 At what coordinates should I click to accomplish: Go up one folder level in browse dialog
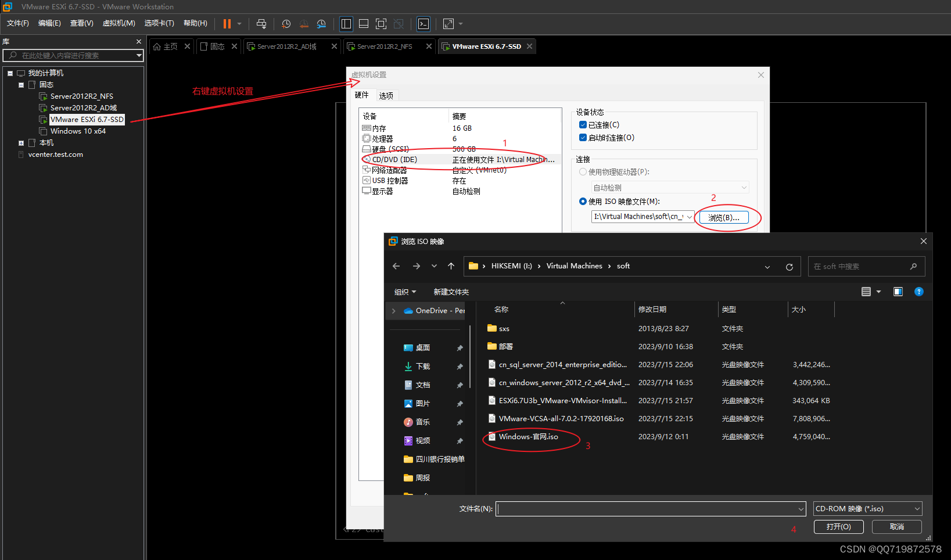451,266
